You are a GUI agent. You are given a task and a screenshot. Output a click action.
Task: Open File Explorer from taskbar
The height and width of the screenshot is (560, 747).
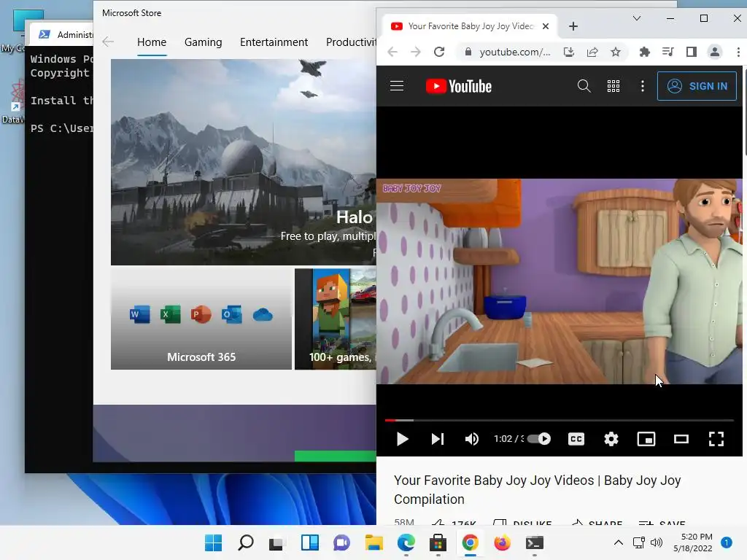tap(374, 542)
